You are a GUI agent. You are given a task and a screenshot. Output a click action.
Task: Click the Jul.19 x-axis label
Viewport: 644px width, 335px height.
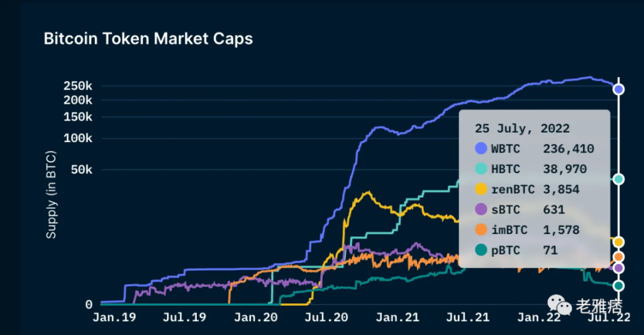point(184,318)
